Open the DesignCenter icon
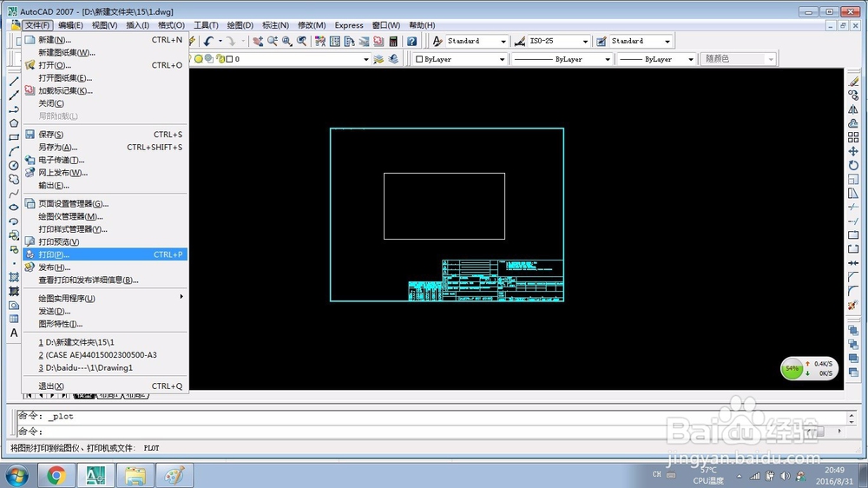The width and height of the screenshot is (868, 488). pos(335,41)
